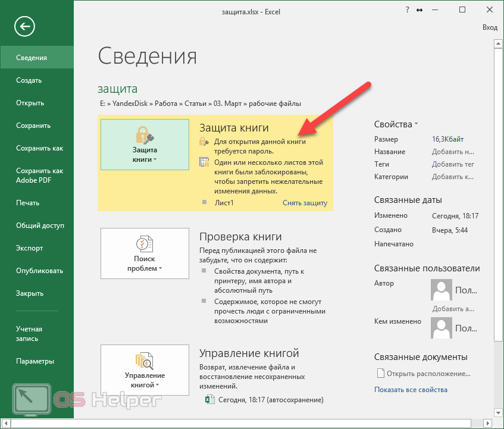Image resolution: width=504 pixels, height=429 pixels.
Task: Select Создать in the sidebar
Action: pyautogui.click(x=37, y=80)
